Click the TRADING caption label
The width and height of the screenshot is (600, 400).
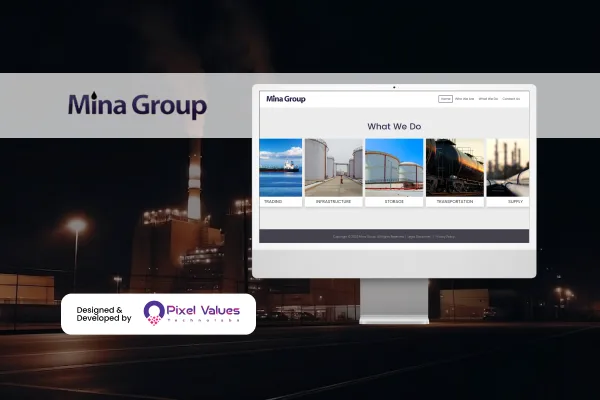273,202
